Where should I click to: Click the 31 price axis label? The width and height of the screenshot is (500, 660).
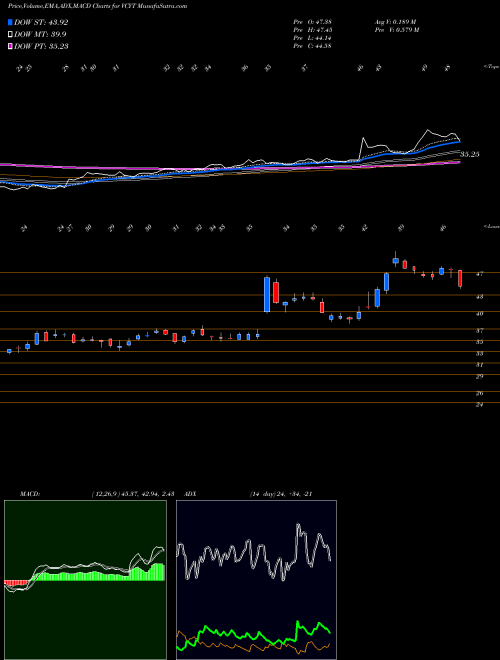479,365
